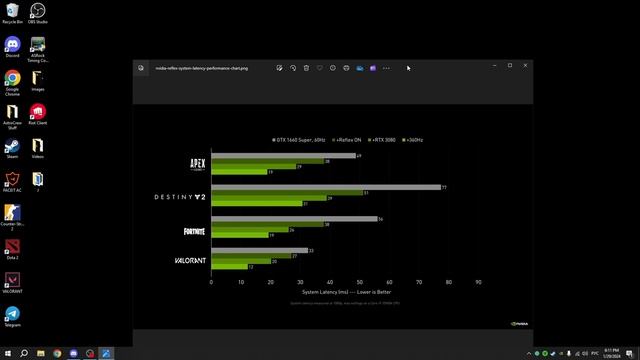The height and width of the screenshot is (360, 640).
Task: Open taskbar Search magnifier
Action: click(x=24, y=353)
